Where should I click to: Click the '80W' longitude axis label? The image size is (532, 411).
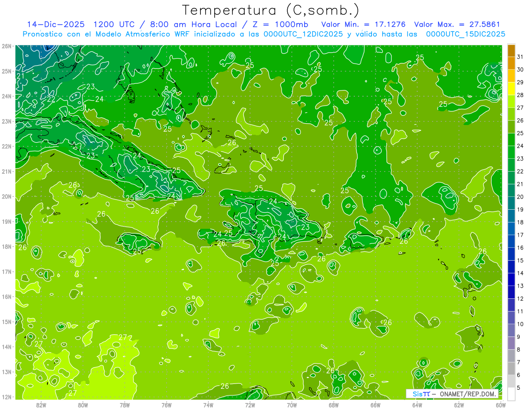coord(83,405)
